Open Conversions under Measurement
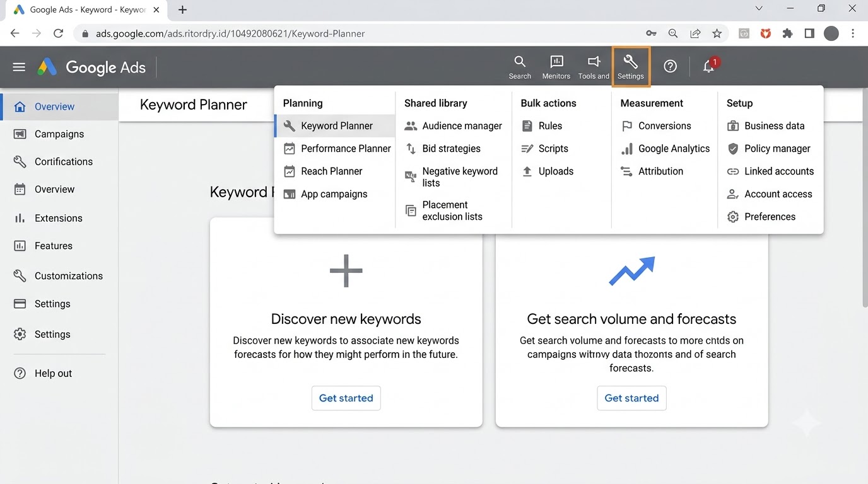Viewport: 868px width, 484px height. [x=656, y=126]
